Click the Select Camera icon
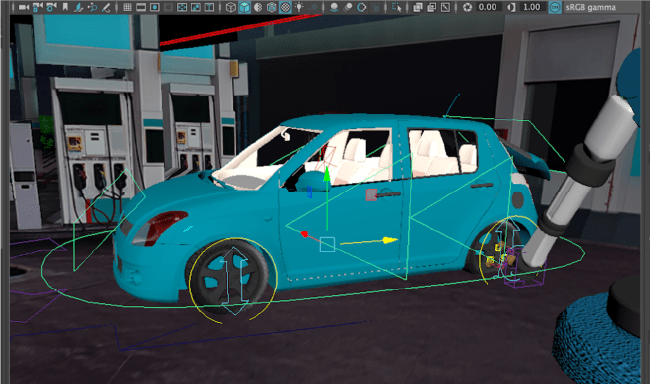The width and height of the screenshot is (651, 385). coord(24,7)
